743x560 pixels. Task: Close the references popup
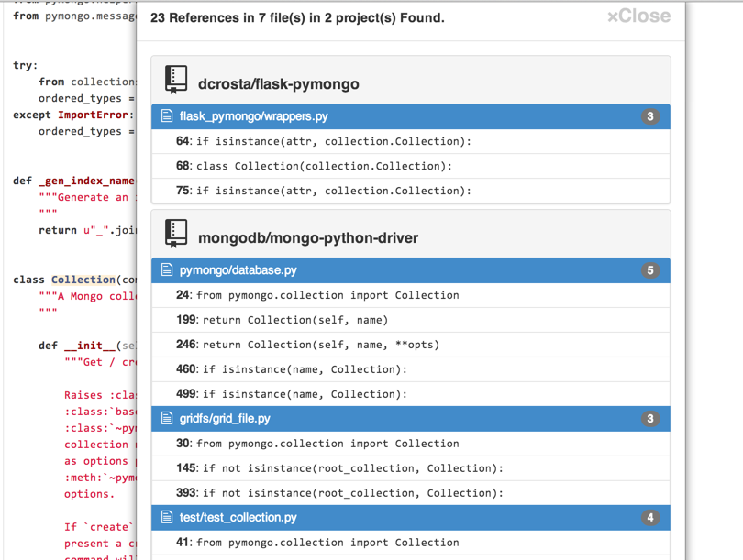point(638,16)
